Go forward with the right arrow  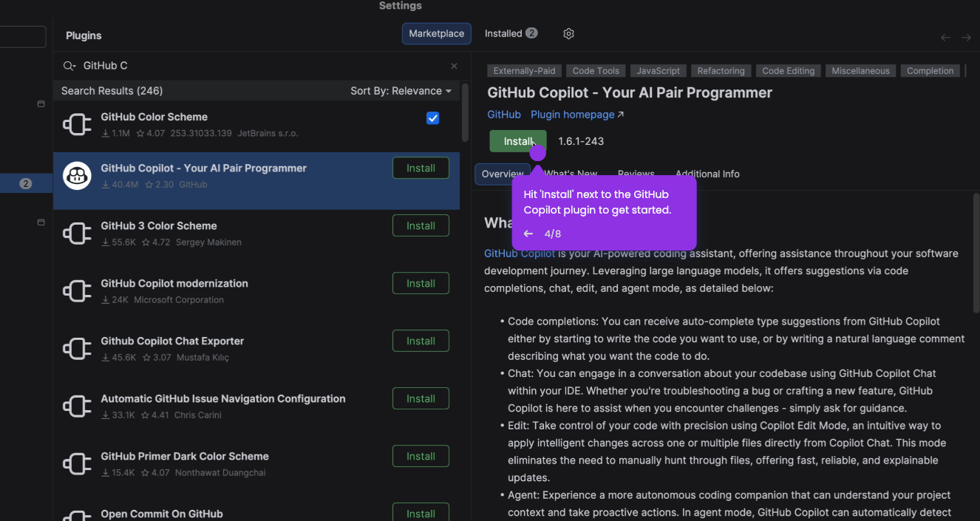pyautogui.click(x=966, y=37)
